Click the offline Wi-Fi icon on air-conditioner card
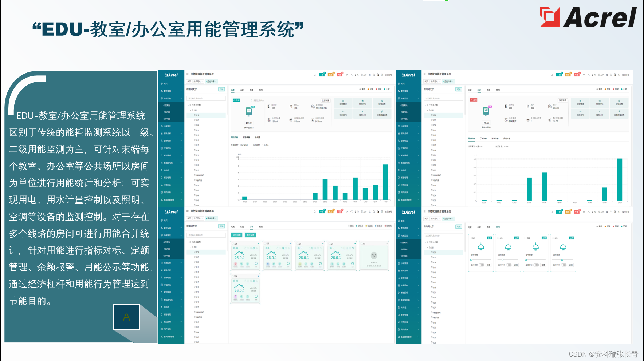Viewport: 644px width, 361px height. point(374,255)
